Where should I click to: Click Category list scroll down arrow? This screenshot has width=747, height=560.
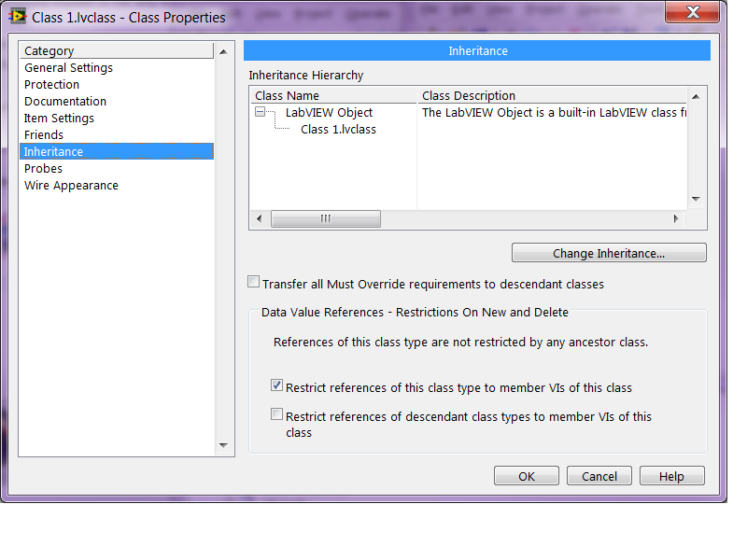[x=223, y=445]
